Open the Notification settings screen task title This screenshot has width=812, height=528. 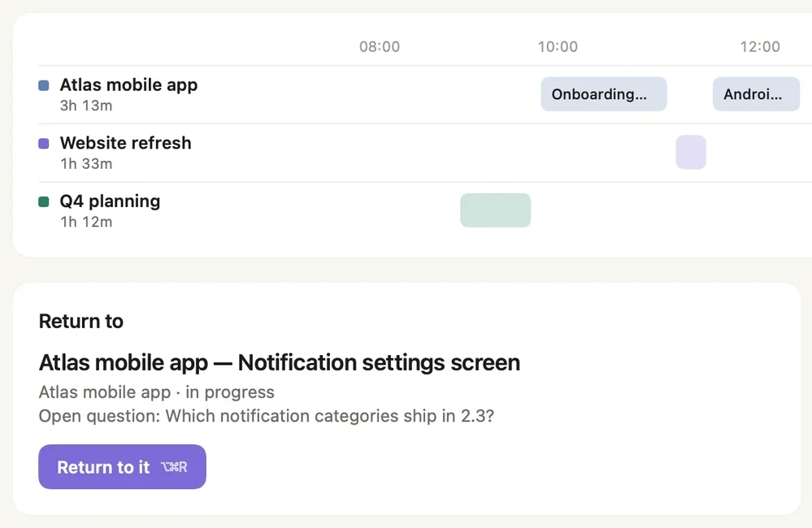[279, 362]
